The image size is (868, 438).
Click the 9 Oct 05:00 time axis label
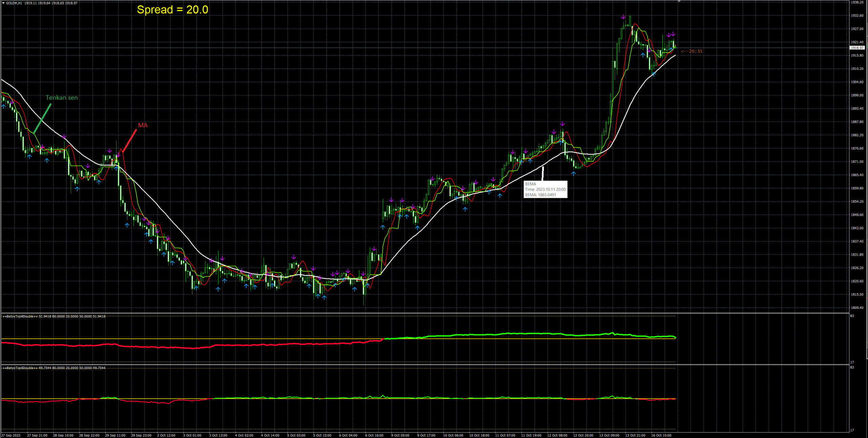400,435
